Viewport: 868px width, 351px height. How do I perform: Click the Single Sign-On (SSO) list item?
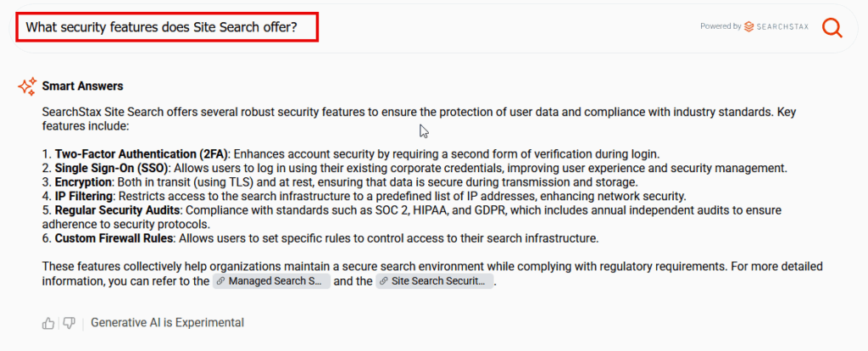click(415, 168)
